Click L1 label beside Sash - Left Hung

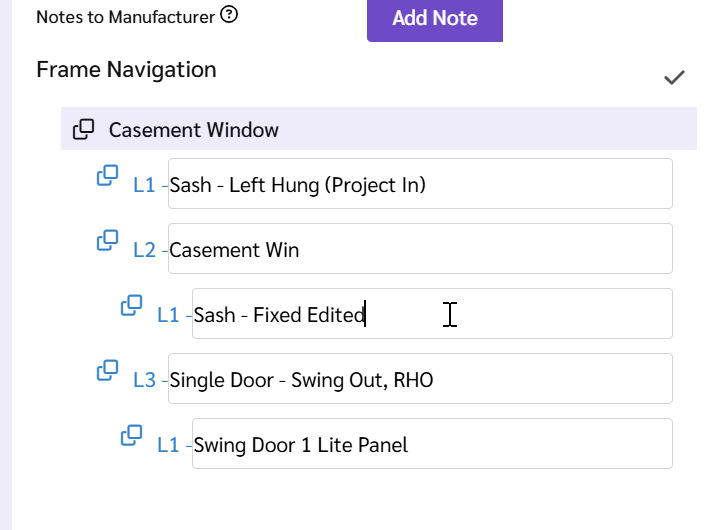pos(144,185)
